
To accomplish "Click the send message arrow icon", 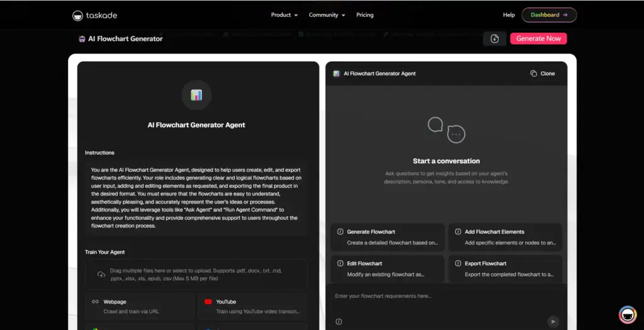I will pos(553,321).
